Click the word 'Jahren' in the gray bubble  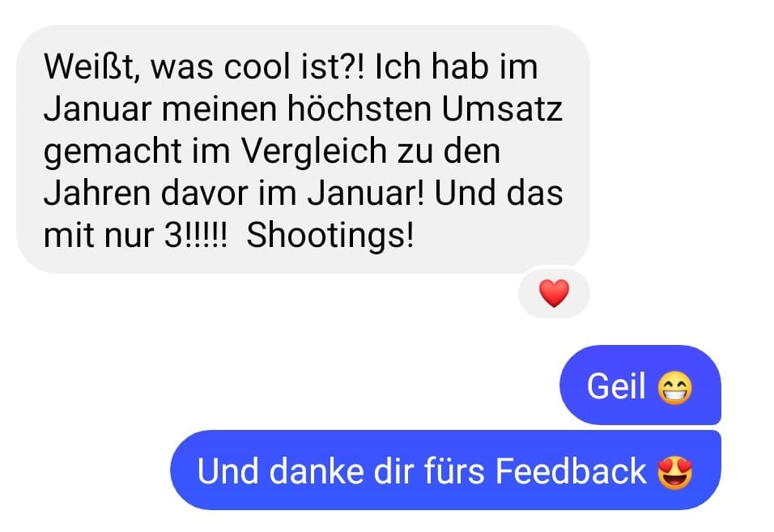click(x=97, y=193)
